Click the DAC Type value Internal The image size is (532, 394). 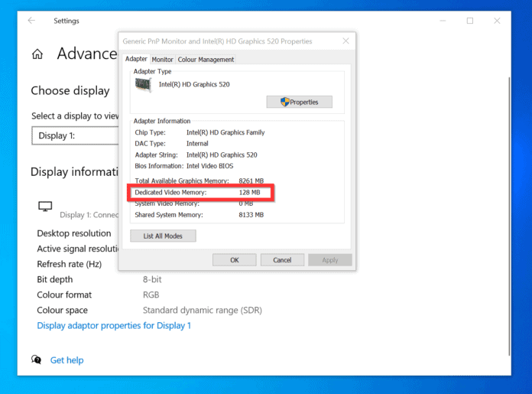coord(197,144)
